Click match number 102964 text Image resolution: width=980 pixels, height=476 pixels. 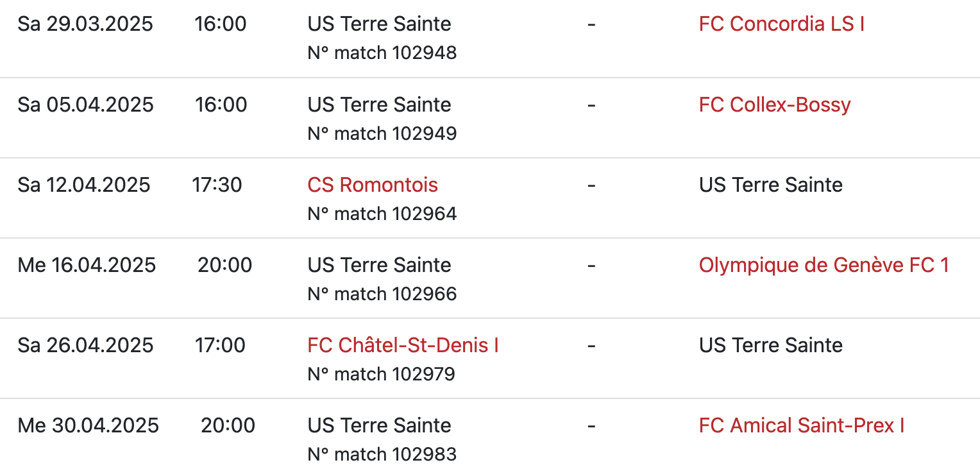tap(382, 214)
